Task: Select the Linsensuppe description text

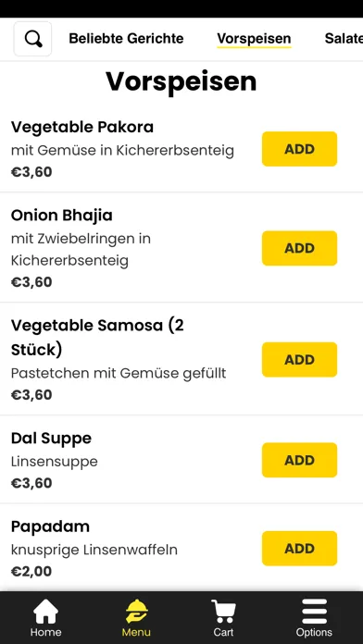Action: tap(55, 461)
